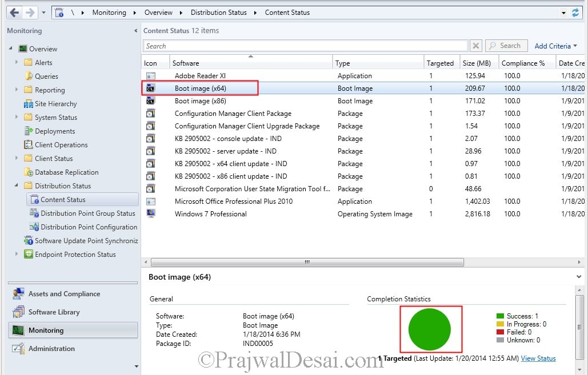Image resolution: width=588 pixels, height=375 pixels.
Task: Click the Distribution Point Group Status icon
Action: pyautogui.click(x=34, y=213)
